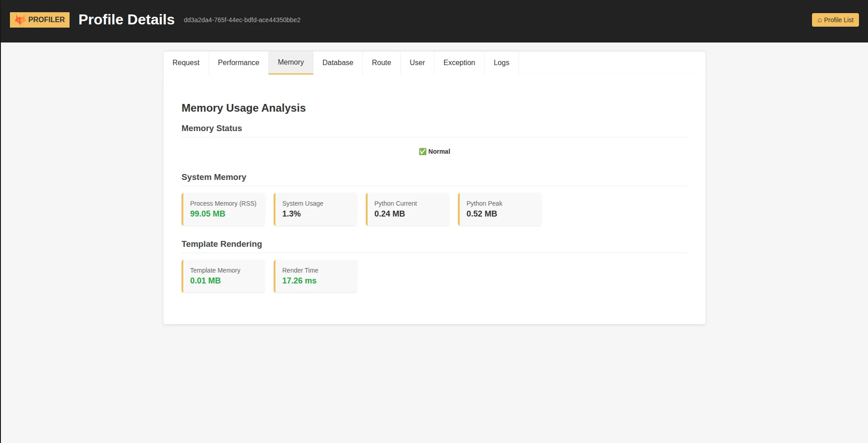Switch to the Performance tab
Screen dimensions: 868x443
click(238, 63)
